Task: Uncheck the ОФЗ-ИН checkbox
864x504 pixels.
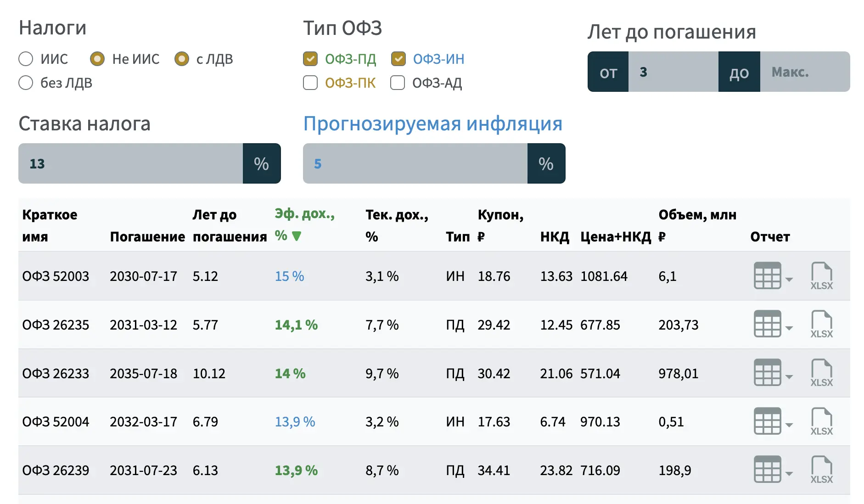Action: (x=398, y=59)
